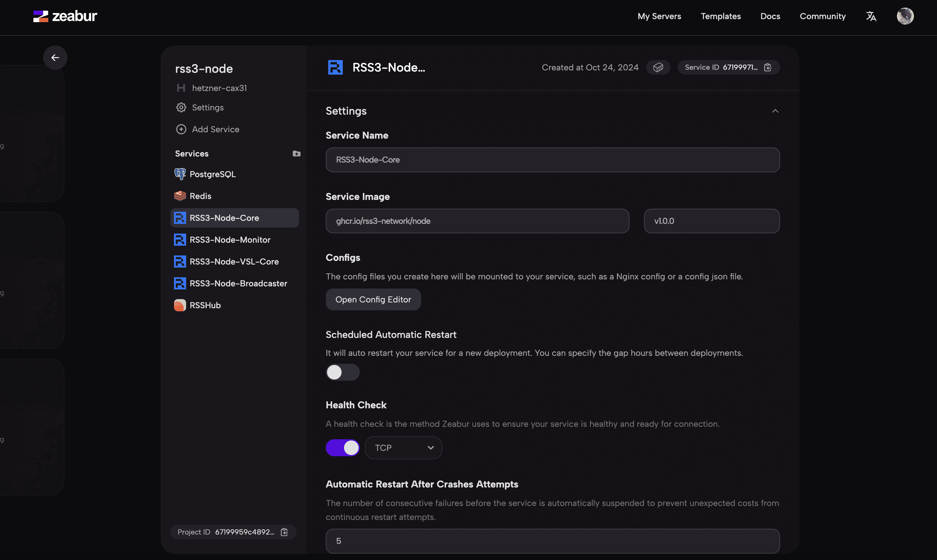Click the rss3-node project title
The width and height of the screenshot is (937, 560).
coord(204,69)
